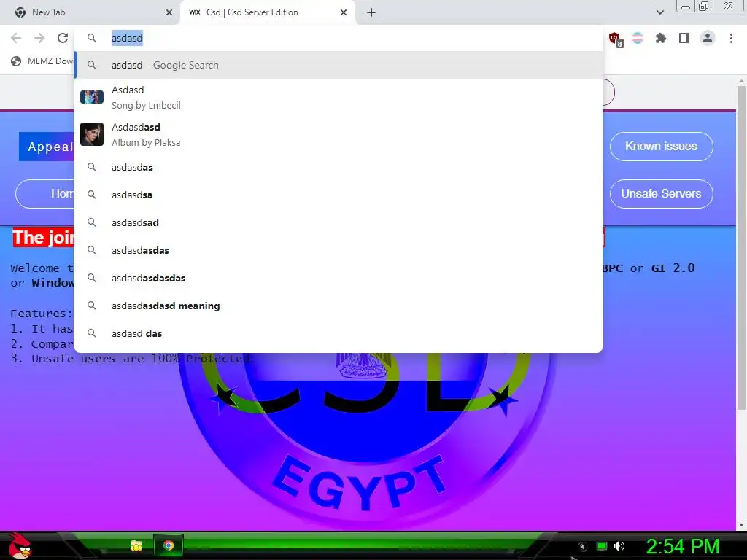Click the Asdasd song thumbnail image
The image size is (747, 560).
(x=92, y=97)
